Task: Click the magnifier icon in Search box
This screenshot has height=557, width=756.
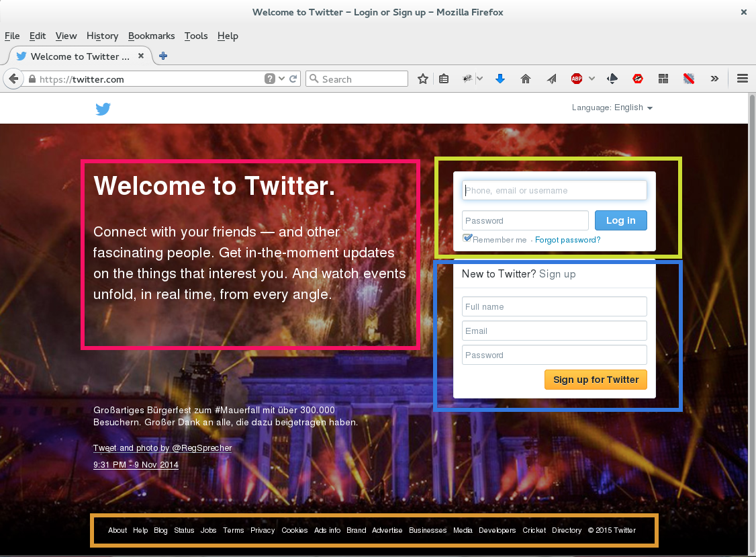Action: (314, 79)
